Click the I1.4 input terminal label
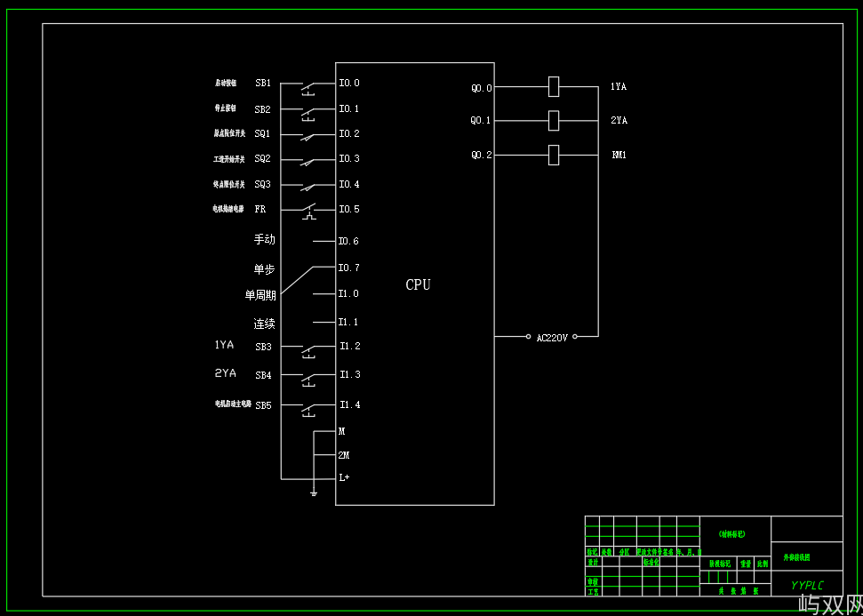 (350, 405)
